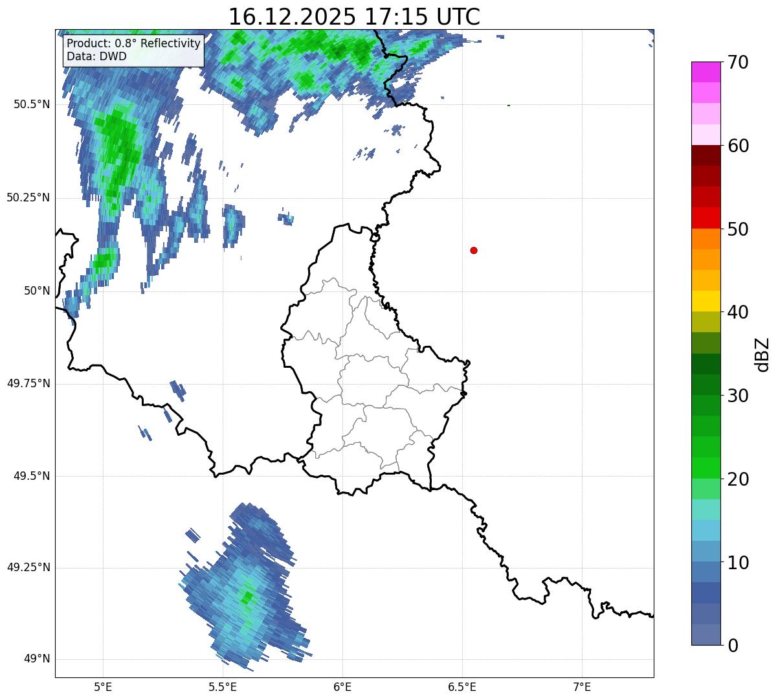The image size is (778, 700).
Task: Click the 49.5°N latitude label
Action: [x=32, y=476]
